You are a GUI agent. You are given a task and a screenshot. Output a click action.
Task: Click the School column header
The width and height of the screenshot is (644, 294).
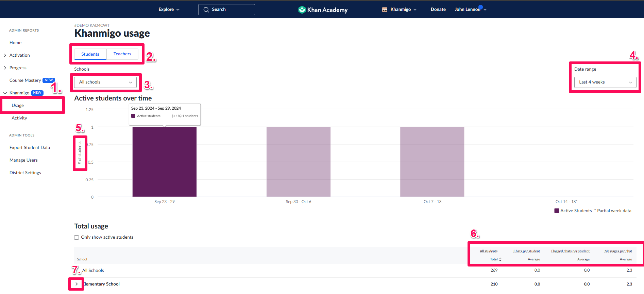pyautogui.click(x=82, y=259)
